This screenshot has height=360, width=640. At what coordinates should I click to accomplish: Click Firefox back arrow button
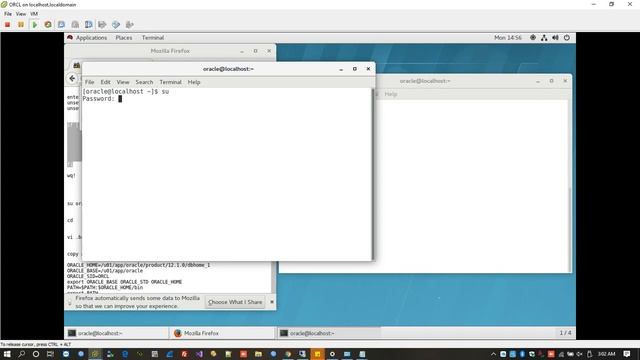pyautogui.click(x=72, y=78)
